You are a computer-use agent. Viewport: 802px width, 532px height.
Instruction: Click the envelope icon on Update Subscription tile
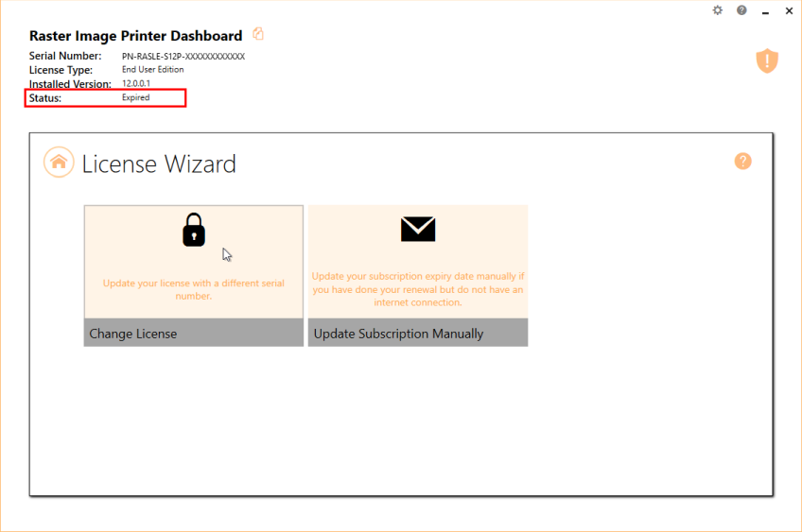tap(418, 229)
